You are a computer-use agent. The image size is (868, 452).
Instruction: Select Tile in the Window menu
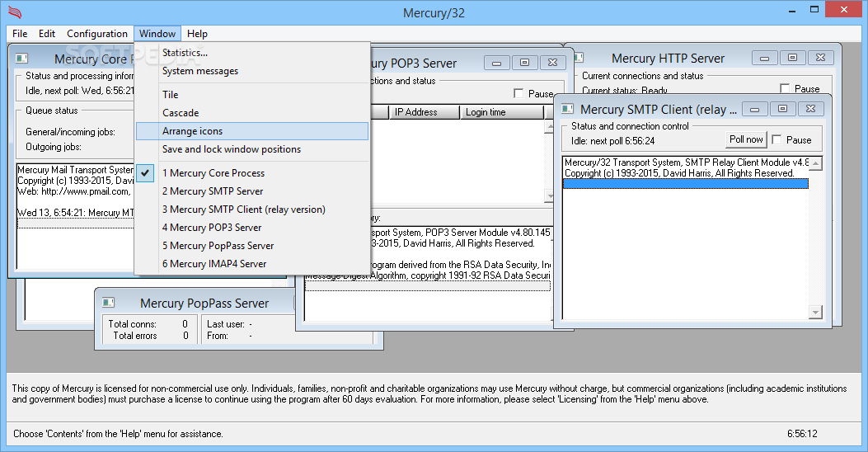tap(252, 95)
